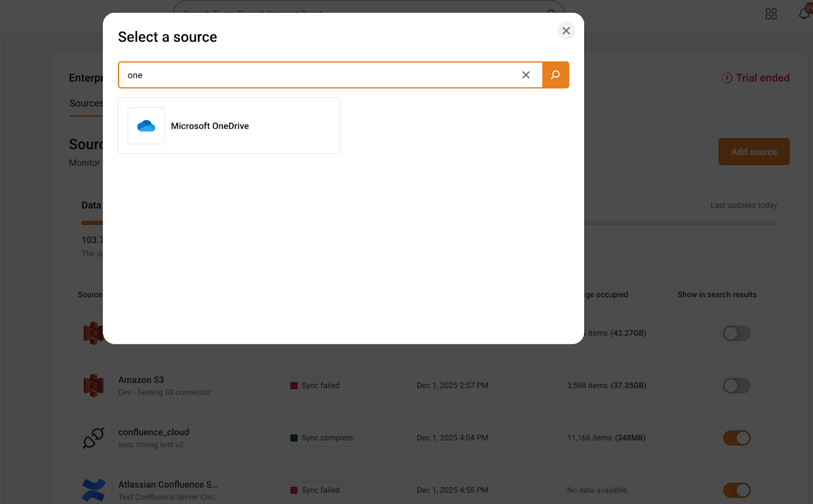Click the Atlassian Confluence Server icon
The image size is (813, 504).
[x=93, y=489]
